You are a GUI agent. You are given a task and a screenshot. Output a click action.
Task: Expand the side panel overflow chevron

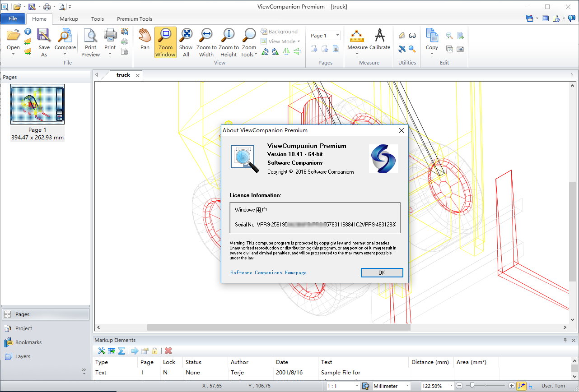(84, 371)
